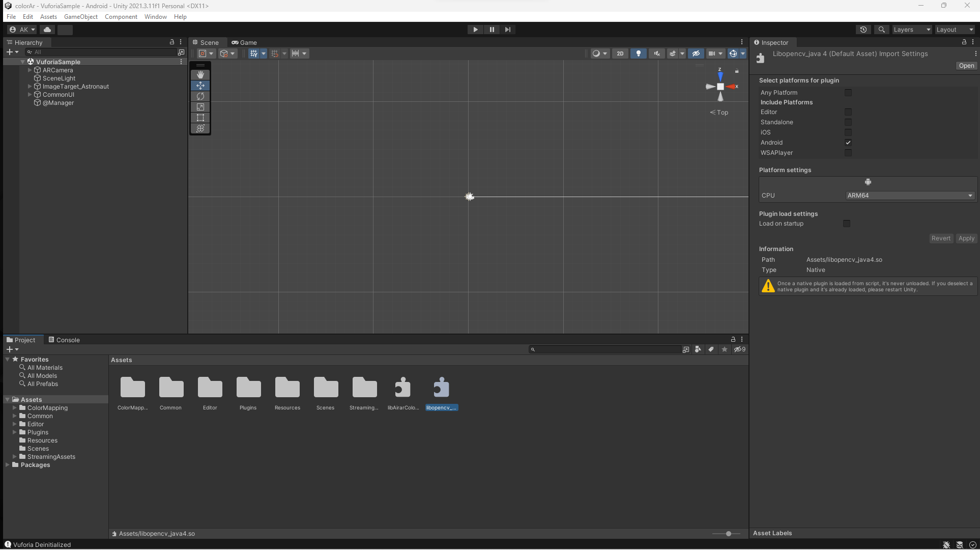Image resolution: width=980 pixels, height=550 pixels.
Task: Select the Rotate tool
Action: point(200,96)
